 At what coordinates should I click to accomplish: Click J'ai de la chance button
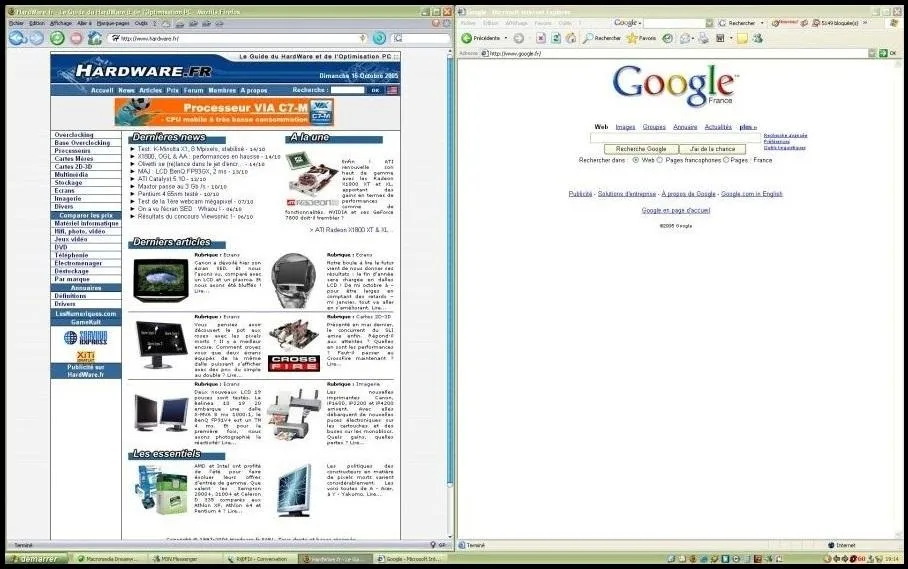712,149
